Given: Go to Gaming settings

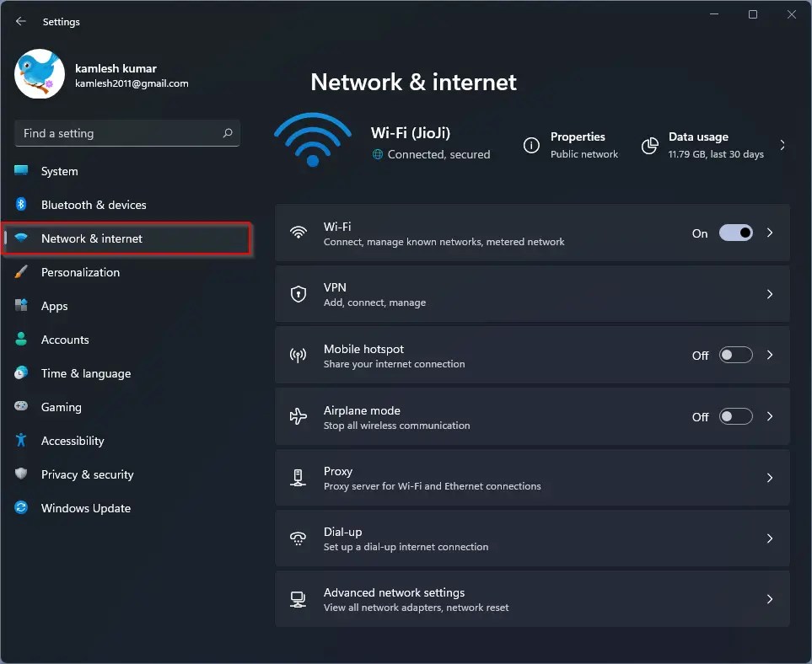Looking at the screenshot, I should [126, 407].
